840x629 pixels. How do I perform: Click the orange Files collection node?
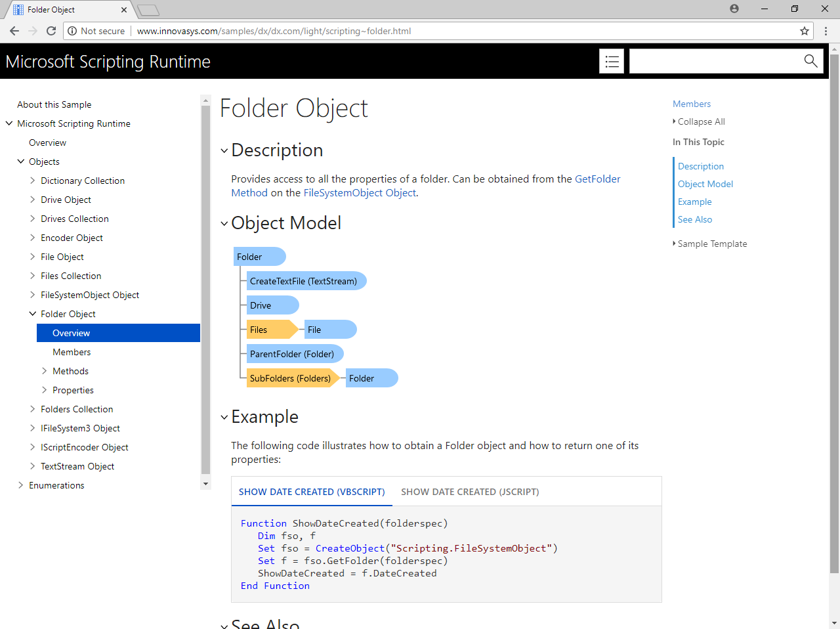click(272, 330)
